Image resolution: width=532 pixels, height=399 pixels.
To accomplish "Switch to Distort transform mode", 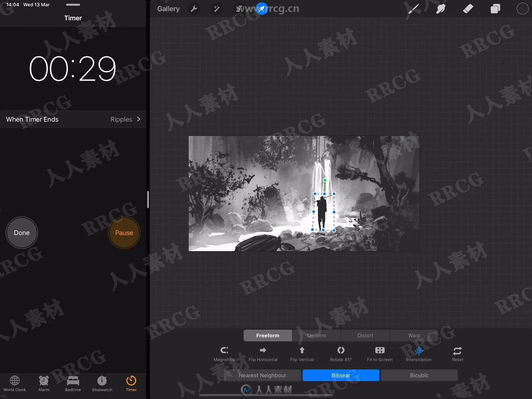I will 365,336.
